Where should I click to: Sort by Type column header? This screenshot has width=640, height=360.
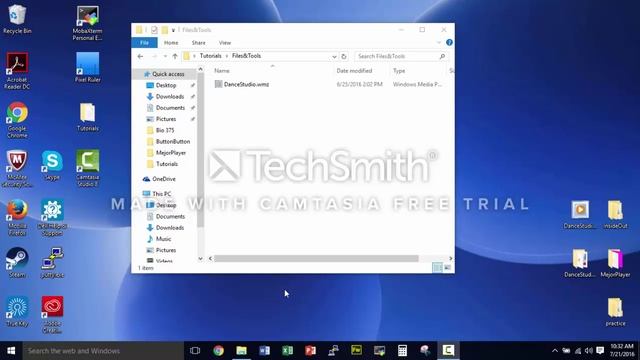[399, 71]
